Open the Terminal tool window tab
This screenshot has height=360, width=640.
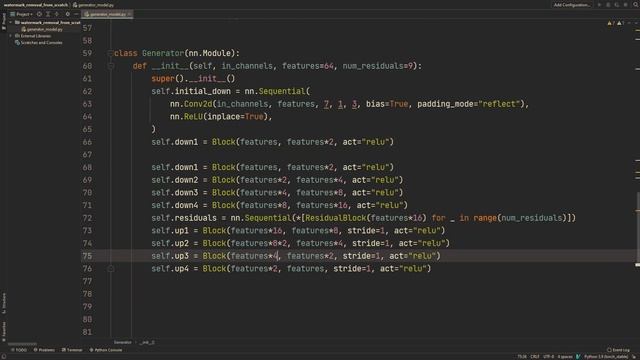point(72,350)
